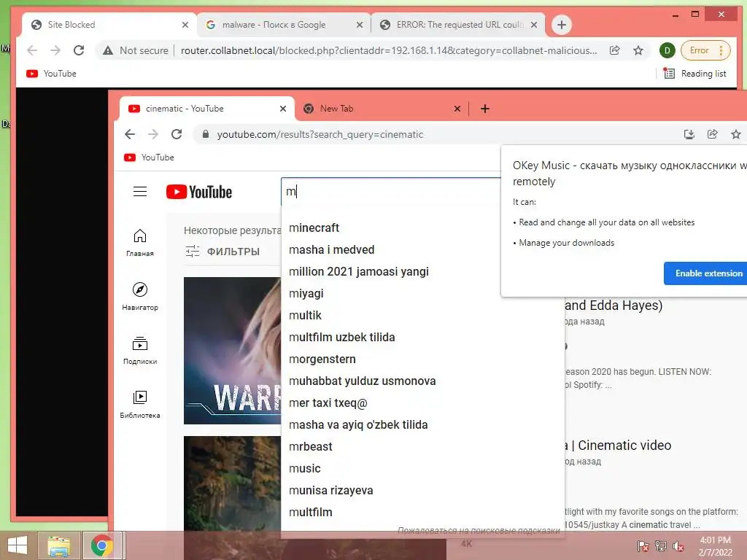Select munisa rizayeva suggestion

[x=422, y=491]
